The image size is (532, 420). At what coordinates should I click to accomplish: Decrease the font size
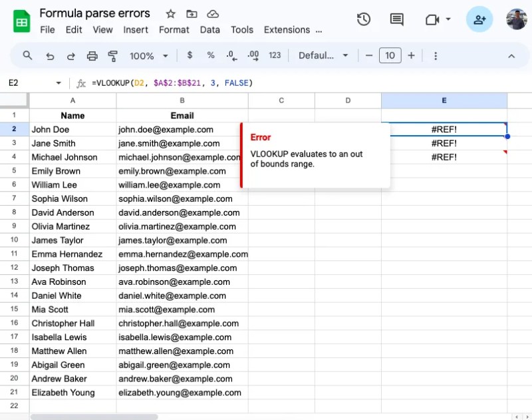pyautogui.click(x=369, y=55)
